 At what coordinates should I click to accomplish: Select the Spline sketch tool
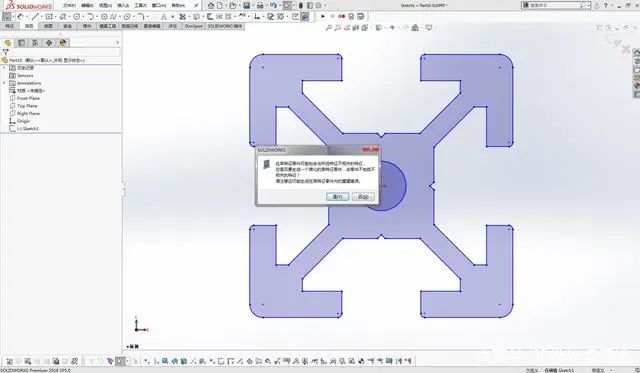click(113, 17)
